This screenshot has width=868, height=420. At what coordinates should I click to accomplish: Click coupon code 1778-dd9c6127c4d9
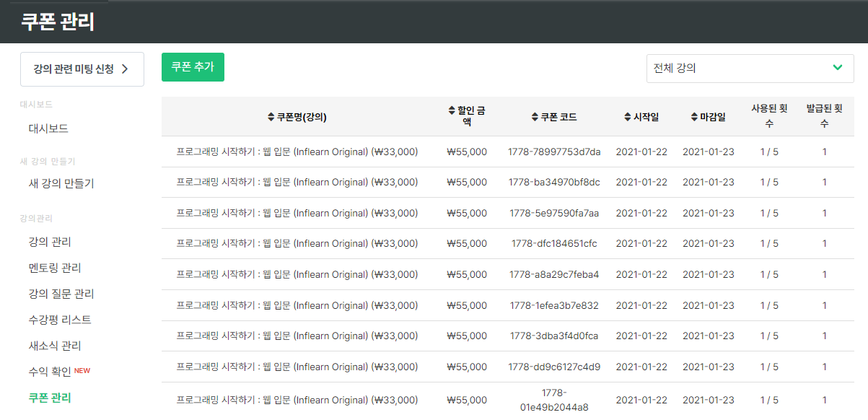tap(554, 367)
